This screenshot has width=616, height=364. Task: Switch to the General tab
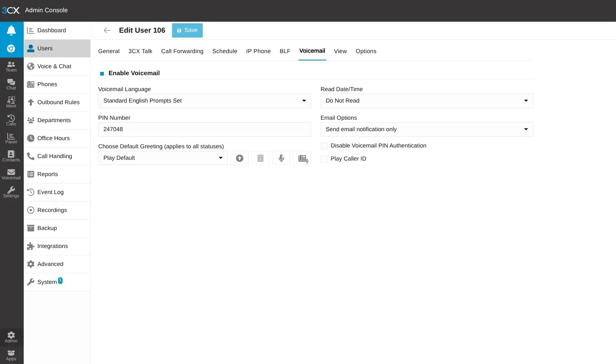(x=109, y=51)
